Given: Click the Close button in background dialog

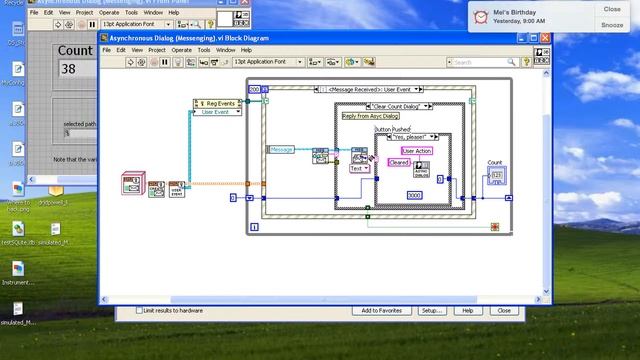Looking at the screenshot, I should coord(504,311).
